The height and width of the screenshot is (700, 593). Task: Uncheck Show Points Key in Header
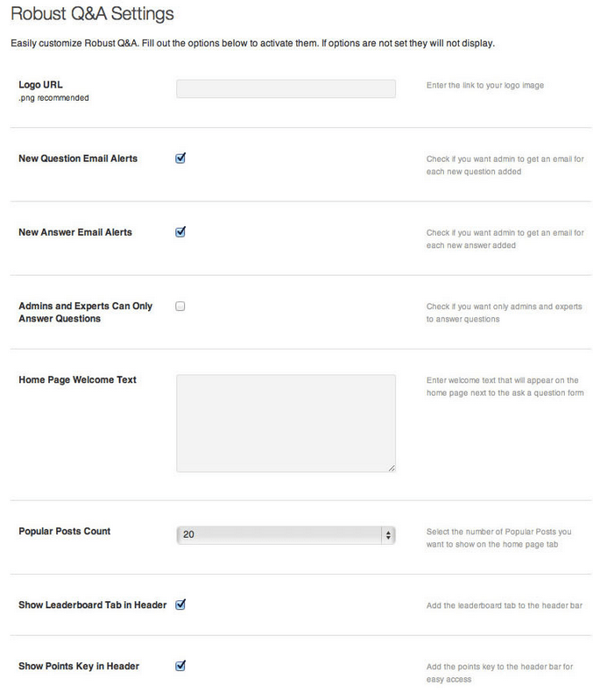180,666
